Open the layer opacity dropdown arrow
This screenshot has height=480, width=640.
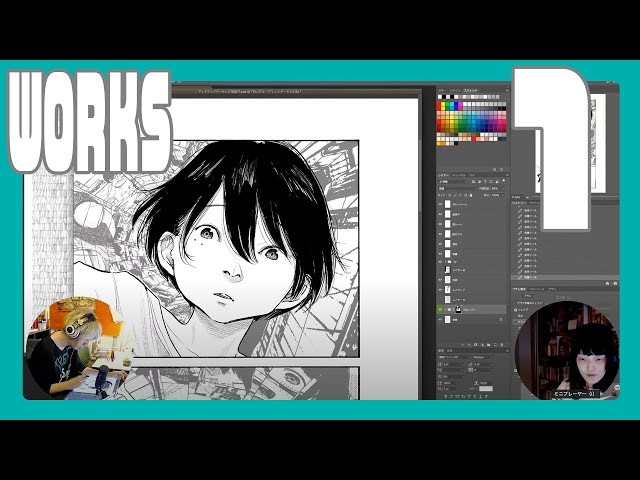click(x=503, y=189)
